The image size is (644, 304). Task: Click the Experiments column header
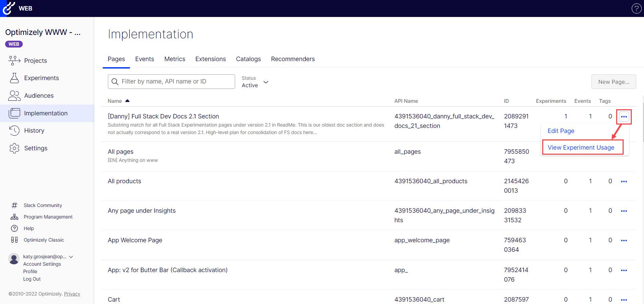[551, 101]
